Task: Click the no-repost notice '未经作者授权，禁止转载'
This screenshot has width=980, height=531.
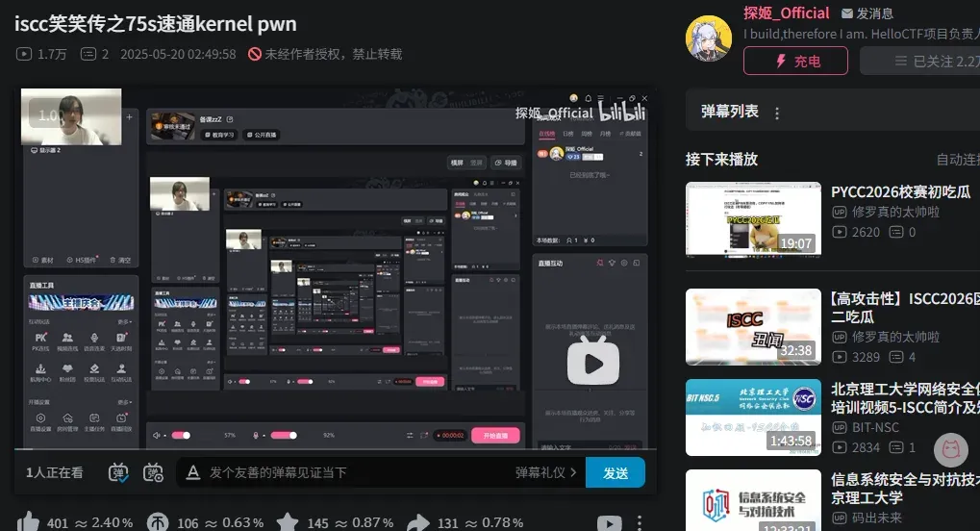Action: coord(325,55)
